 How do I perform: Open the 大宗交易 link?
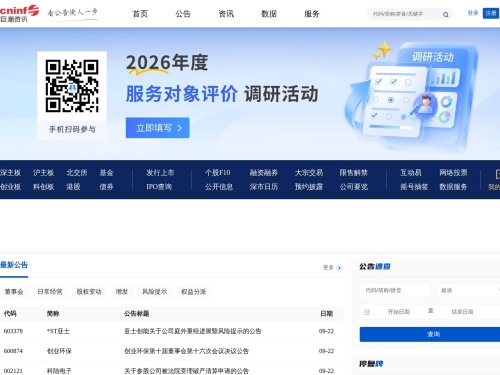[309, 173]
